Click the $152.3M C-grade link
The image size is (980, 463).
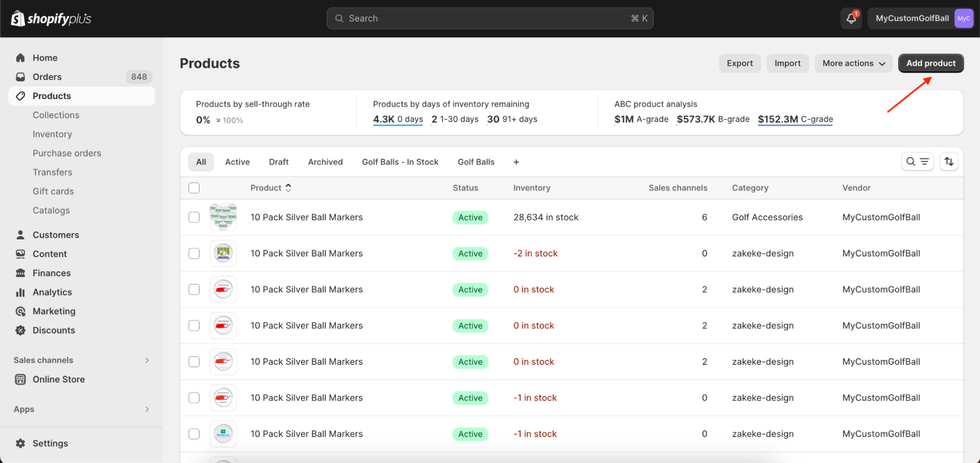click(x=795, y=119)
